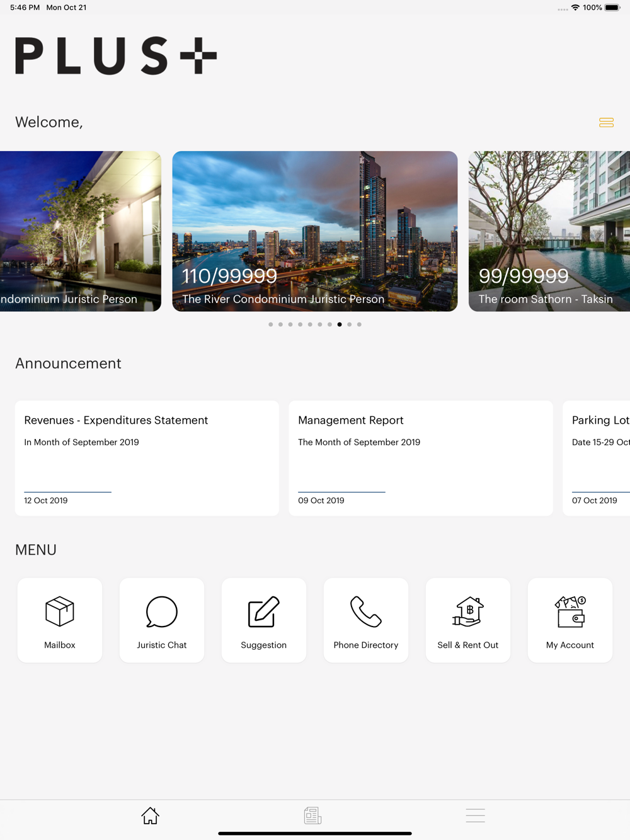
Task: Open the news feed tab icon
Action: [x=312, y=815]
